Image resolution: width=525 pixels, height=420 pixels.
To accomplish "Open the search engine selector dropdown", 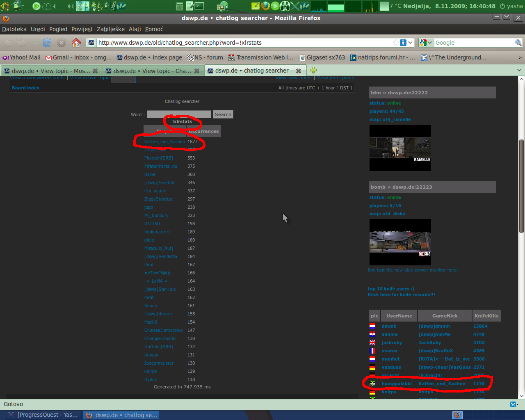I will tap(426, 43).
